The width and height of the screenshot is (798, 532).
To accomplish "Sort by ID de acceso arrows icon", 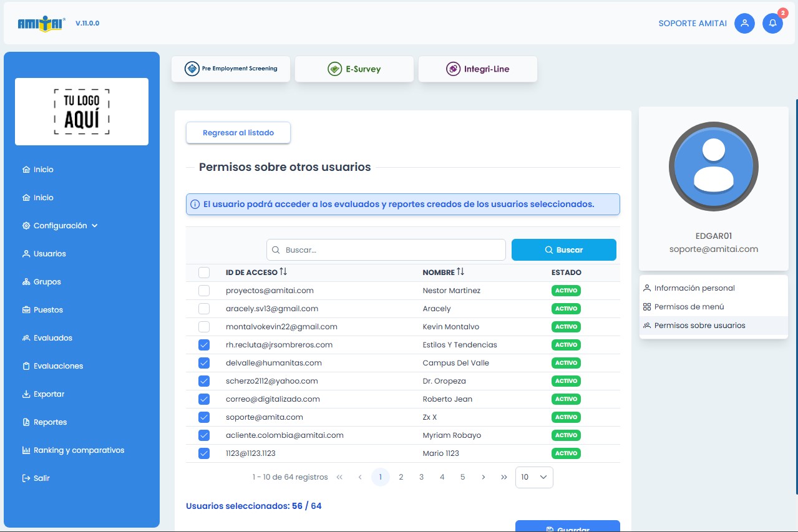I will (283, 272).
